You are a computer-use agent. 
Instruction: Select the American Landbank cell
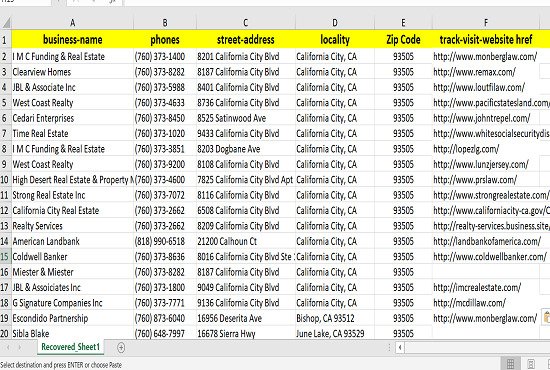click(73, 241)
